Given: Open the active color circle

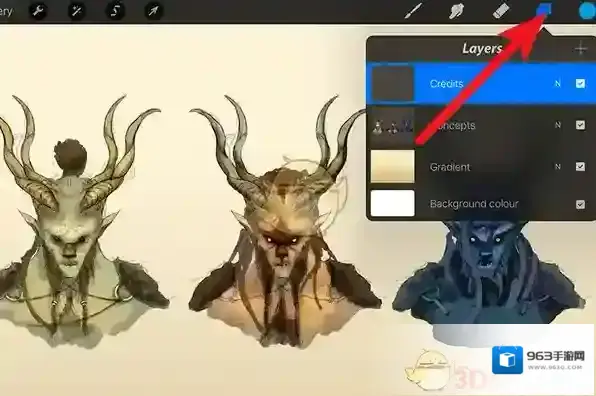Looking at the screenshot, I should pos(587,11).
